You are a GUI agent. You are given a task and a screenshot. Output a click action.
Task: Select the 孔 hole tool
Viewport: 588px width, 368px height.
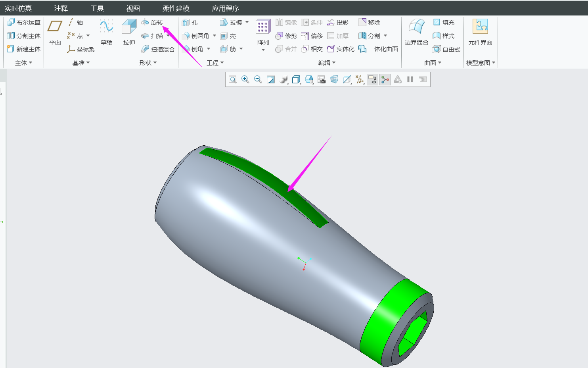click(x=190, y=23)
